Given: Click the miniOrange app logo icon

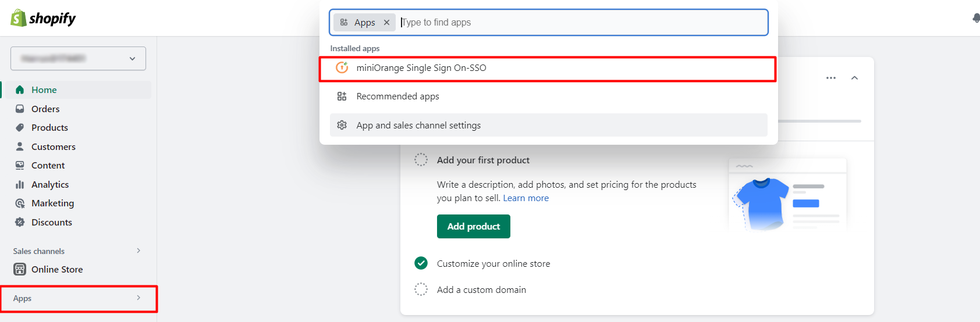Looking at the screenshot, I should pos(342,67).
